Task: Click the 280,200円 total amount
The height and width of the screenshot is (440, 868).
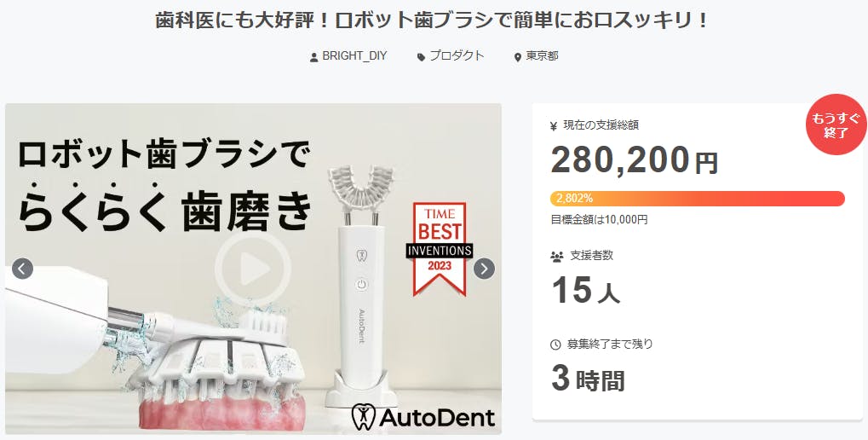Action: coord(634,160)
